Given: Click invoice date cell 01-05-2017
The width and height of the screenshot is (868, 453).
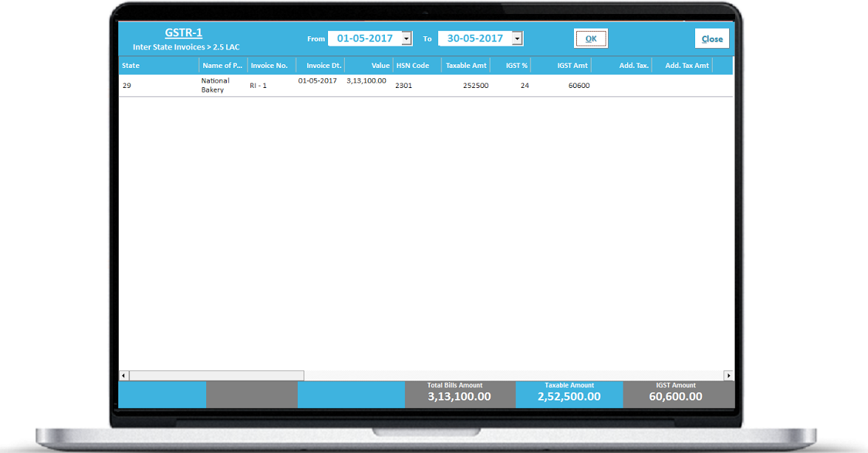Looking at the screenshot, I should (317, 81).
